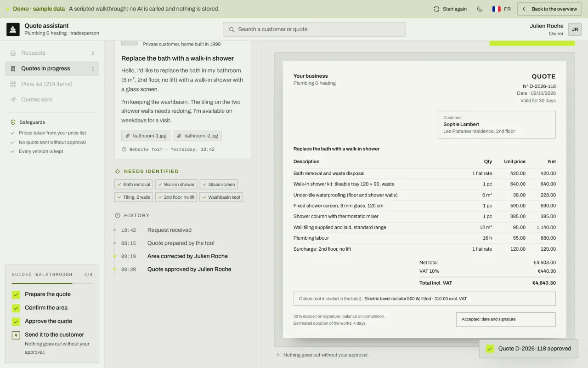Image resolution: width=588 pixels, height=368 pixels.
Task: Click the Glass screen need tag
Action: click(x=219, y=184)
